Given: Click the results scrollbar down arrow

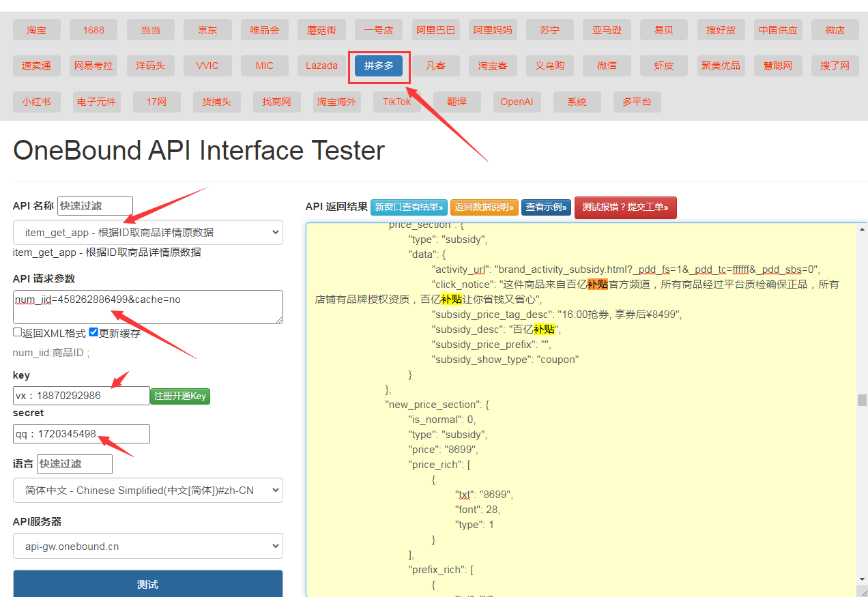Looking at the screenshot, I should pyautogui.click(x=863, y=579).
